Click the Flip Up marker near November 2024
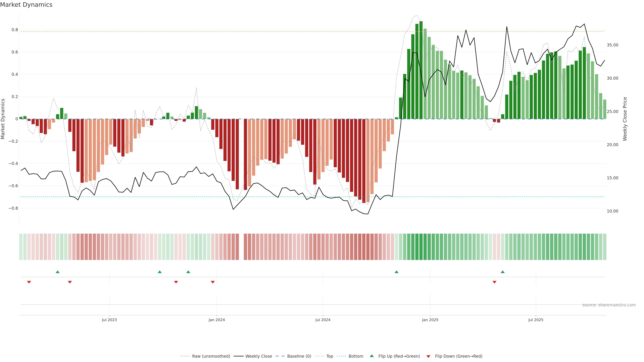The image size is (644, 362). tap(396, 272)
